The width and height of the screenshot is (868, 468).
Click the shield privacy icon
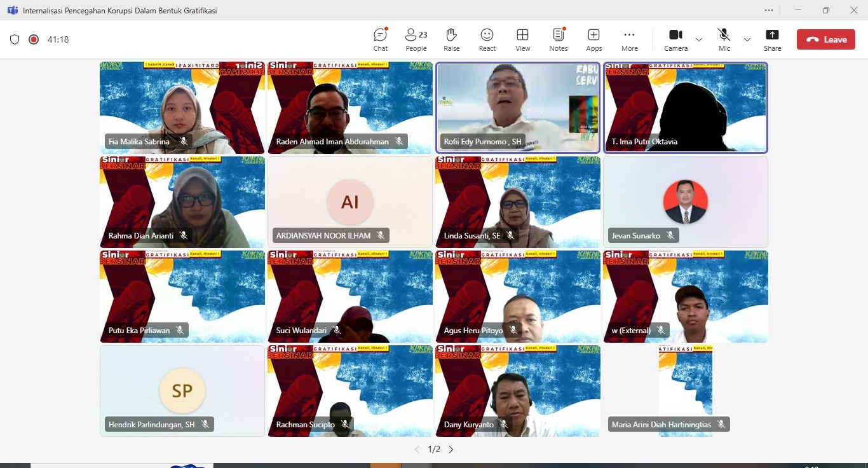[15, 39]
